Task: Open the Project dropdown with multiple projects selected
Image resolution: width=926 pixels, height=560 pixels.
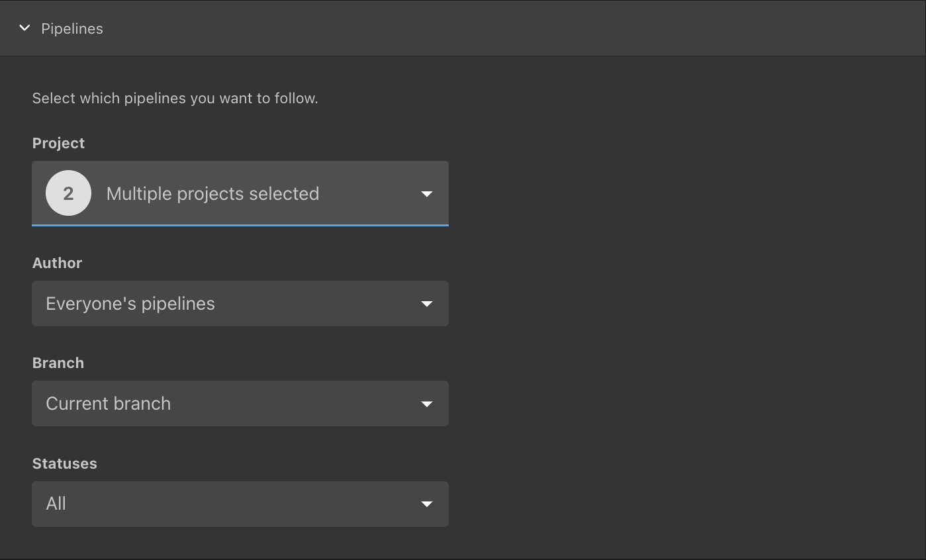Action: coord(240,193)
